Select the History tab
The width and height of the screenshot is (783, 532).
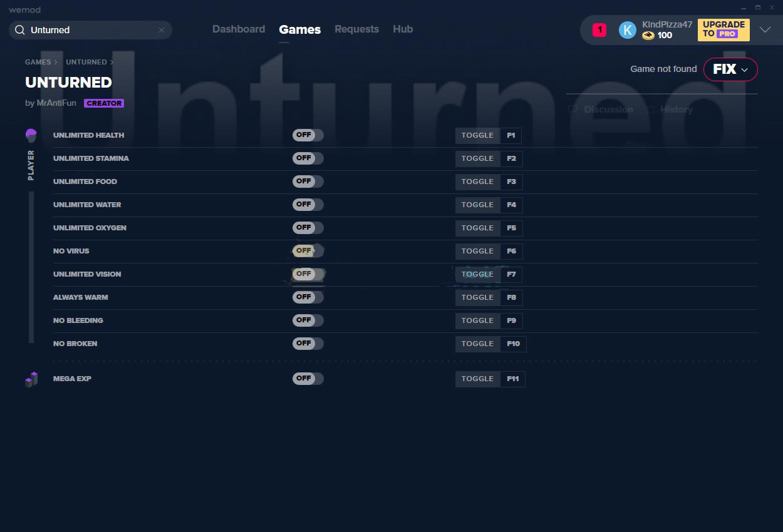[676, 109]
